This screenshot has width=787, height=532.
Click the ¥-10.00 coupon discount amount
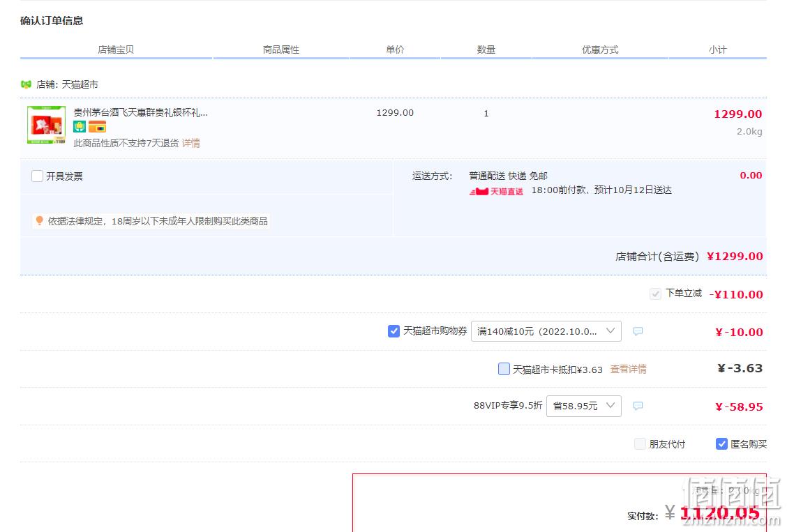(x=740, y=332)
